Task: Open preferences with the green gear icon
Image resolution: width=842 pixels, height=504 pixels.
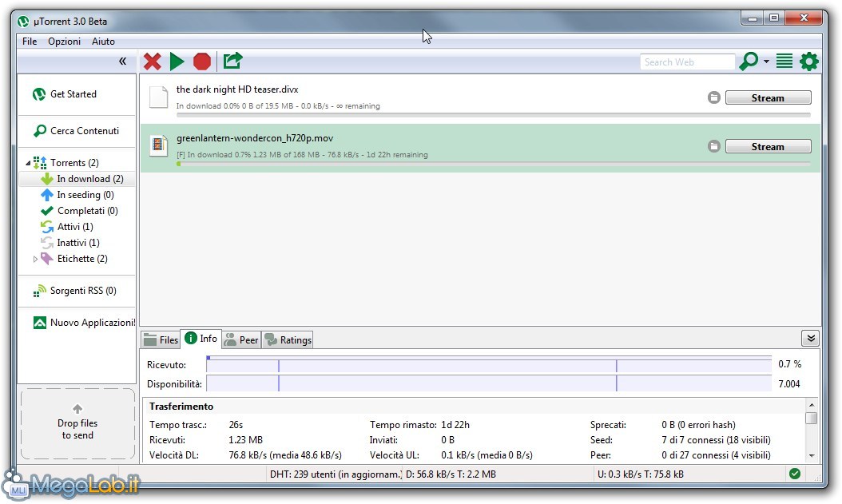Action: pos(809,62)
